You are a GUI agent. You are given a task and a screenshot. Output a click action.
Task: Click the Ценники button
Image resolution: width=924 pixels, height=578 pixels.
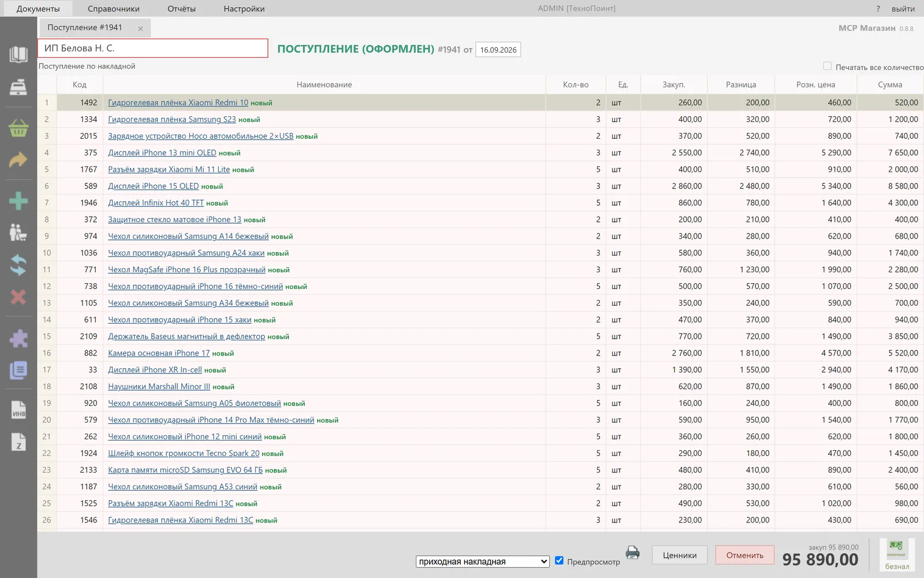click(x=680, y=555)
